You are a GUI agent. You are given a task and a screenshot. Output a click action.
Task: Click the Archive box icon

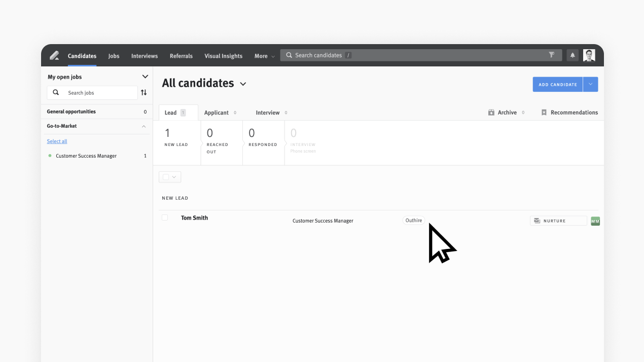pyautogui.click(x=491, y=113)
